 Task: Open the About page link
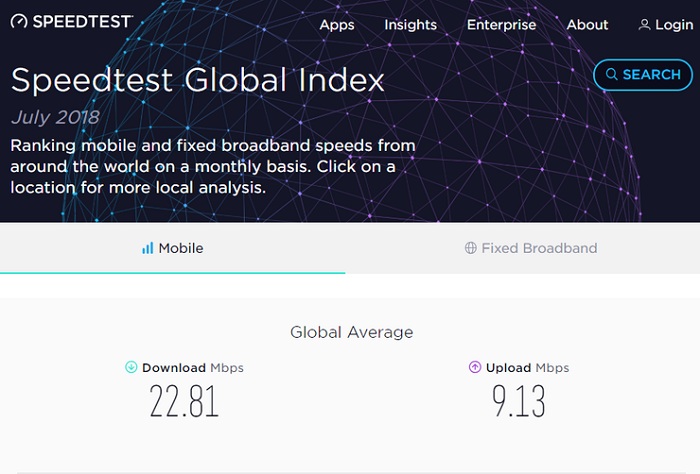[587, 25]
